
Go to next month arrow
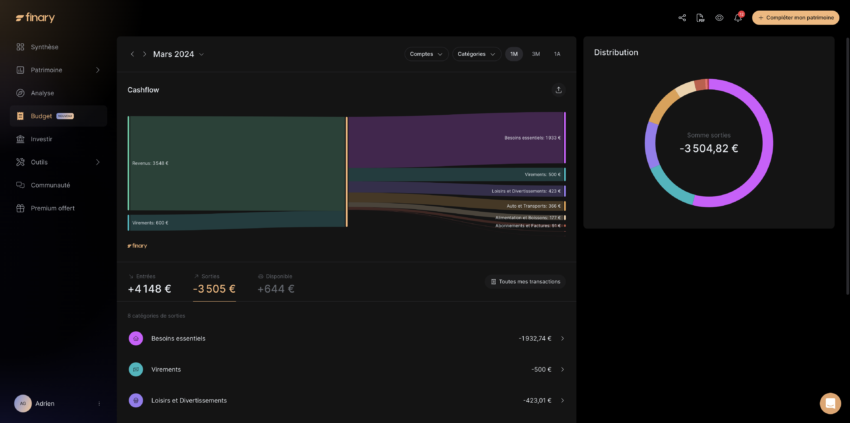point(144,54)
